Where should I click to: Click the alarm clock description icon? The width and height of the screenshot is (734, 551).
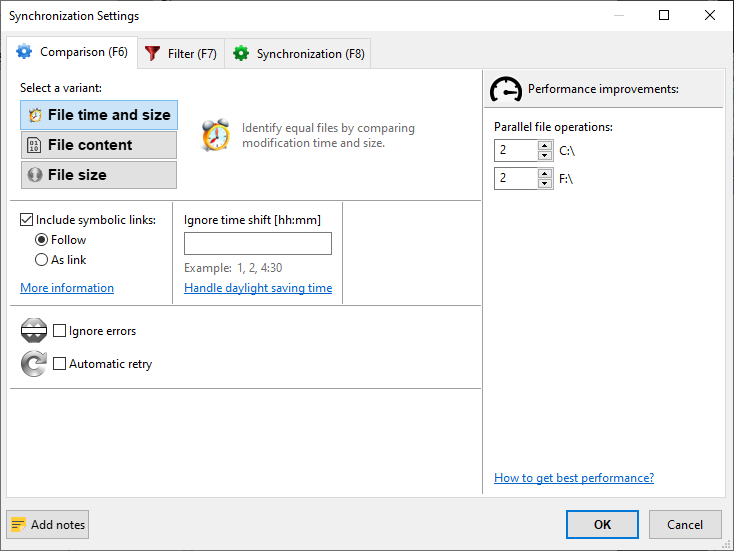pos(215,135)
